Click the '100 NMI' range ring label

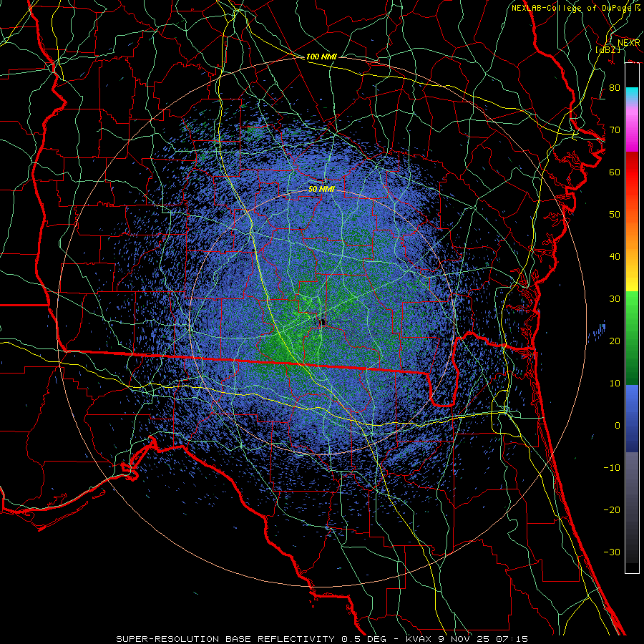(321, 57)
